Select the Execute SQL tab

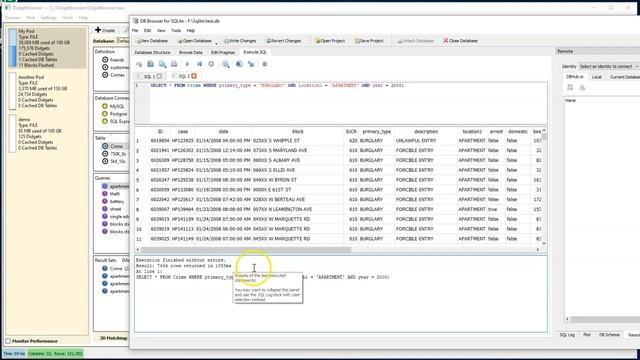(255, 52)
